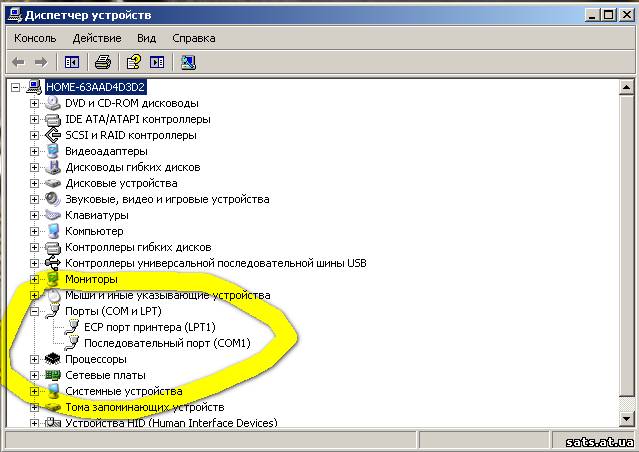Click the Процессоры chip icon
The width and height of the screenshot is (639, 452).
click(53, 359)
